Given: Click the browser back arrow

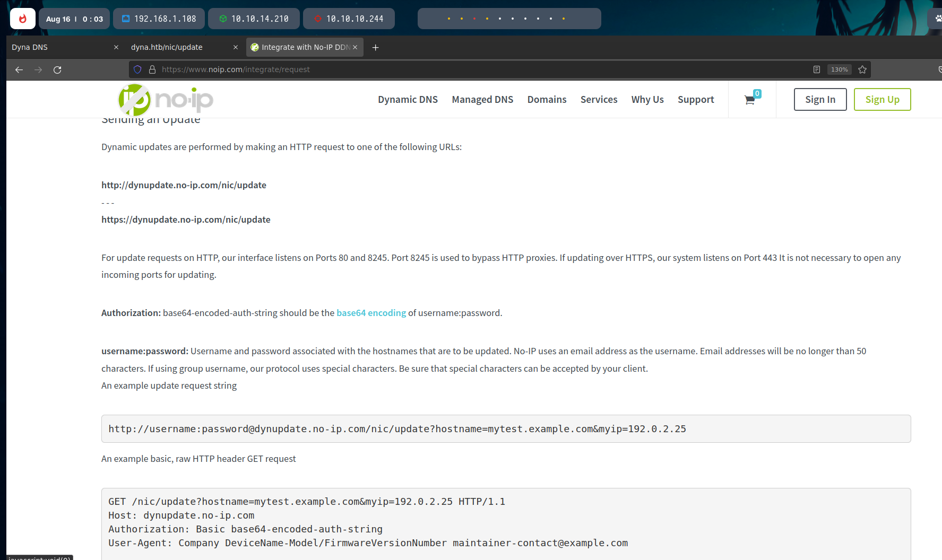Looking at the screenshot, I should click(x=19, y=69).
